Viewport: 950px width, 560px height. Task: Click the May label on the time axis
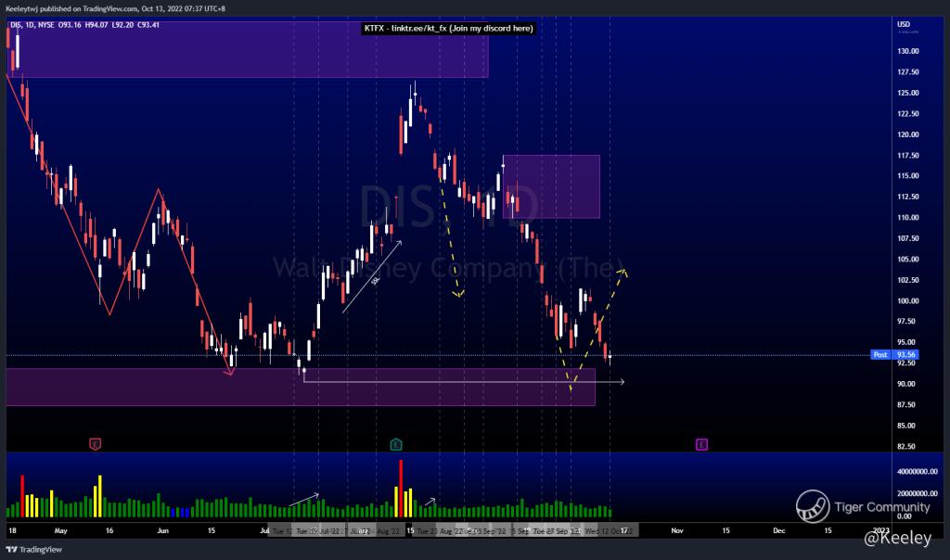tap(60, 531)
